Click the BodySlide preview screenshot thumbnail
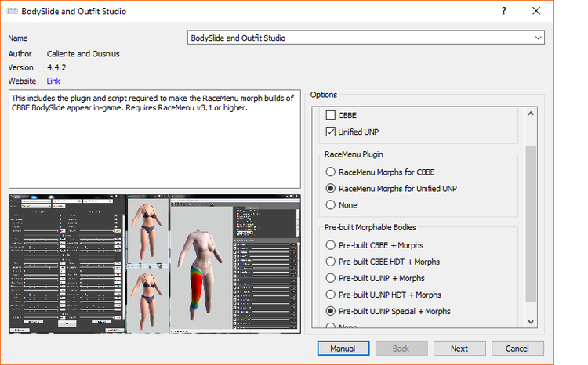This screenshot has height=365, width=588. (x=154, y=263)
